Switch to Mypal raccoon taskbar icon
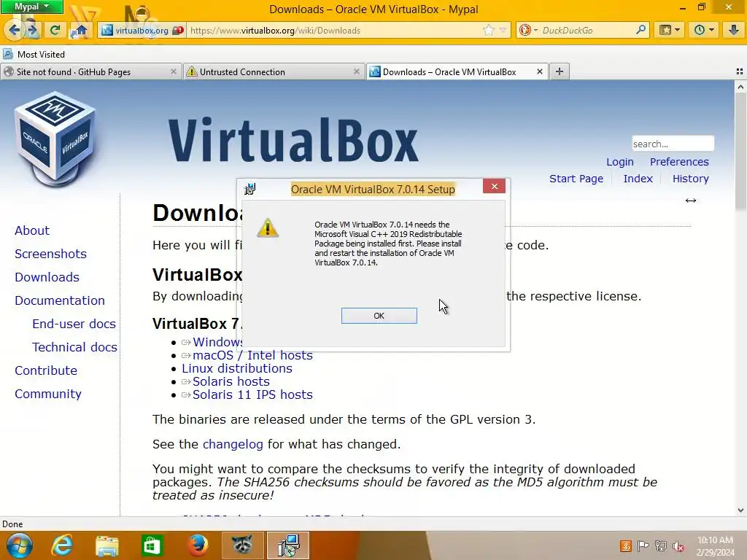 [242, 545]
